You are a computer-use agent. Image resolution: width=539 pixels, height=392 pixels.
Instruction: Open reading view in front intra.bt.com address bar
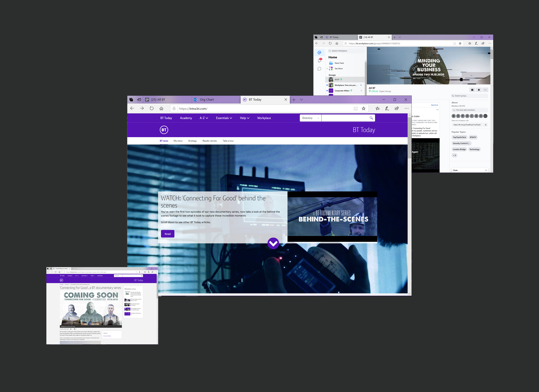point(355,109)
